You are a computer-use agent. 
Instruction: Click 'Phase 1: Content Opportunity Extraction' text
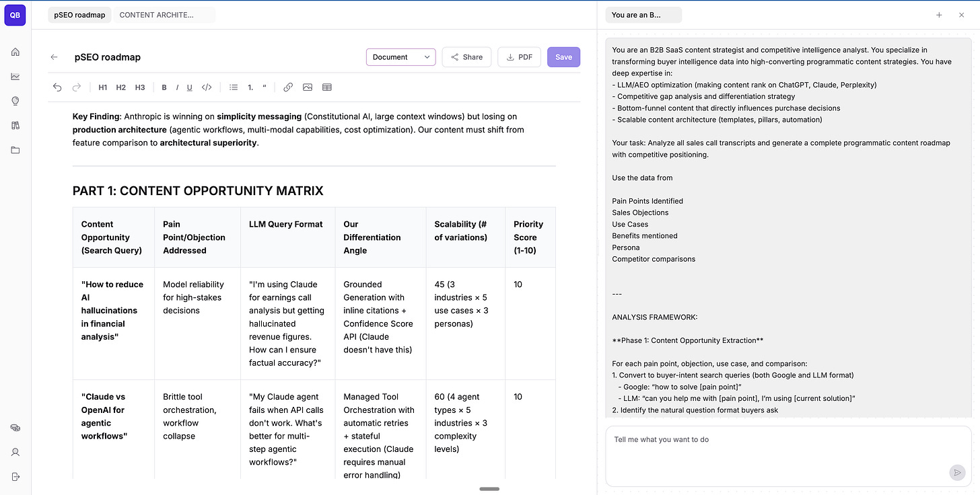pyautogui.click(x=688, y=340)
